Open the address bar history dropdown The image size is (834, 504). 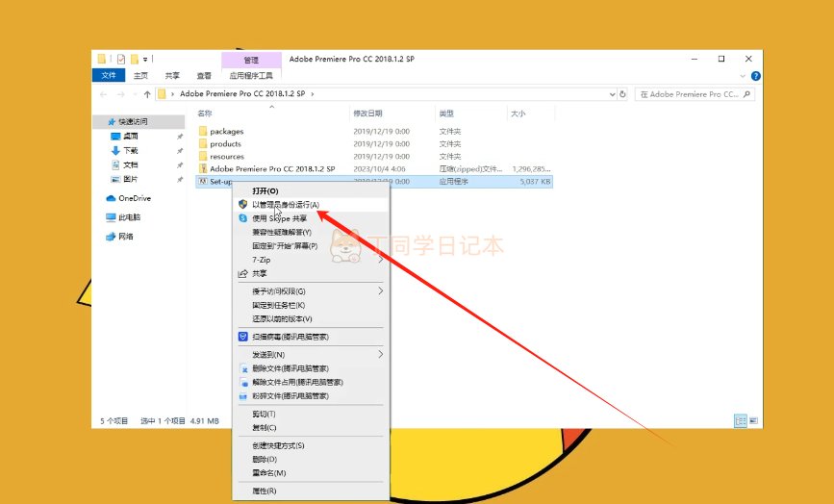pyautogui.click(x=612, y=94)
